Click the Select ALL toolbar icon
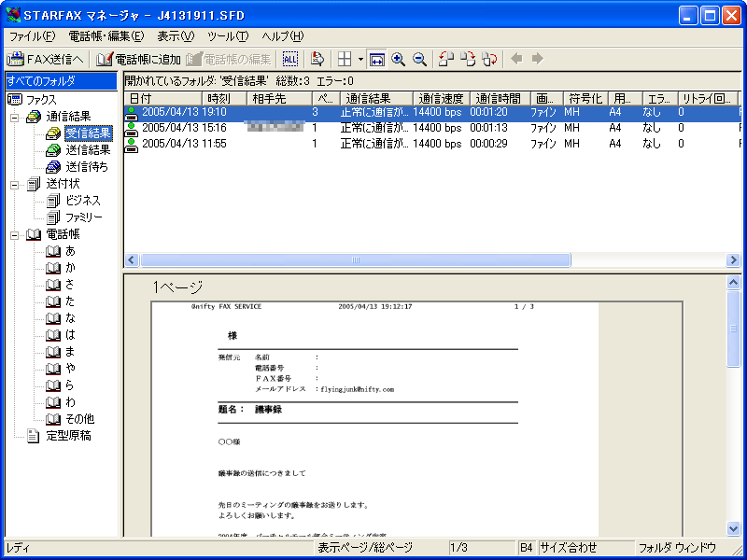The height and width of the screenshot is (560, 747). (290, 59)
